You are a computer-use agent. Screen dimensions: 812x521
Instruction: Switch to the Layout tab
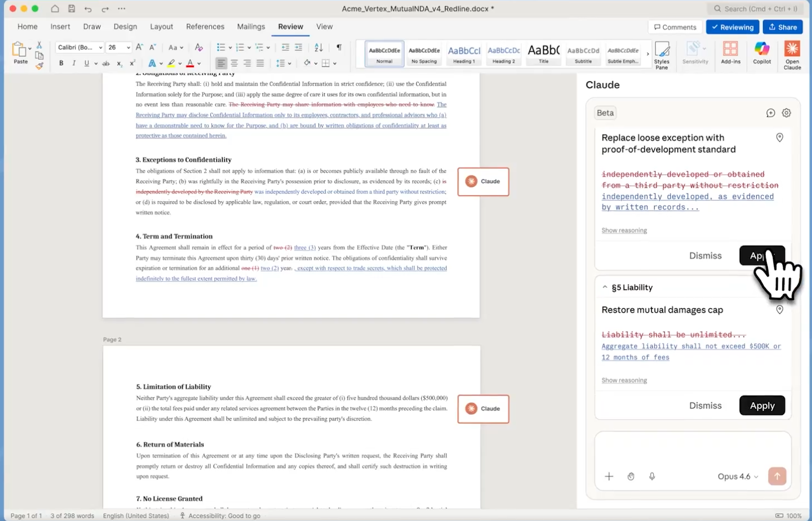click(x=161, y=27)
